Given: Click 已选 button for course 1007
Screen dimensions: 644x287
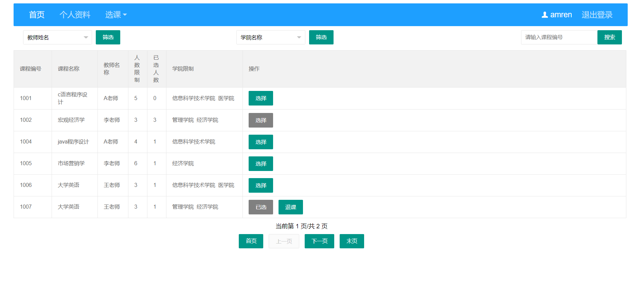Looking at the screenshot, I should pos(261,207).
